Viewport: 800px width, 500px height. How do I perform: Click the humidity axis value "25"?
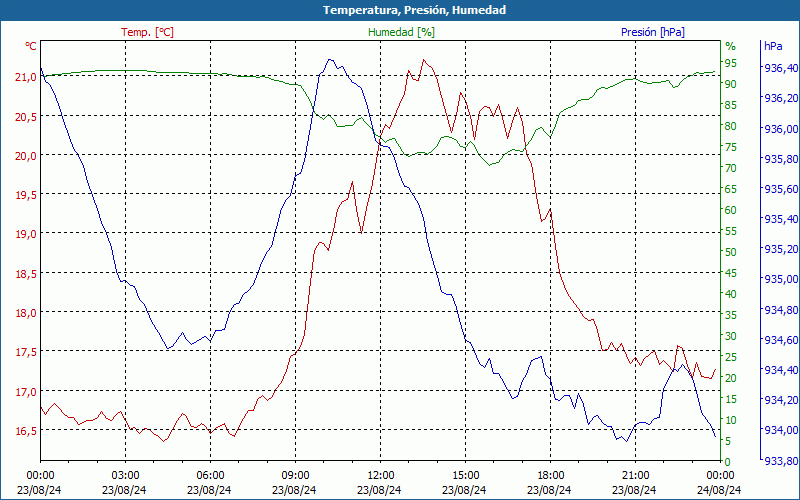coord(731,357)
